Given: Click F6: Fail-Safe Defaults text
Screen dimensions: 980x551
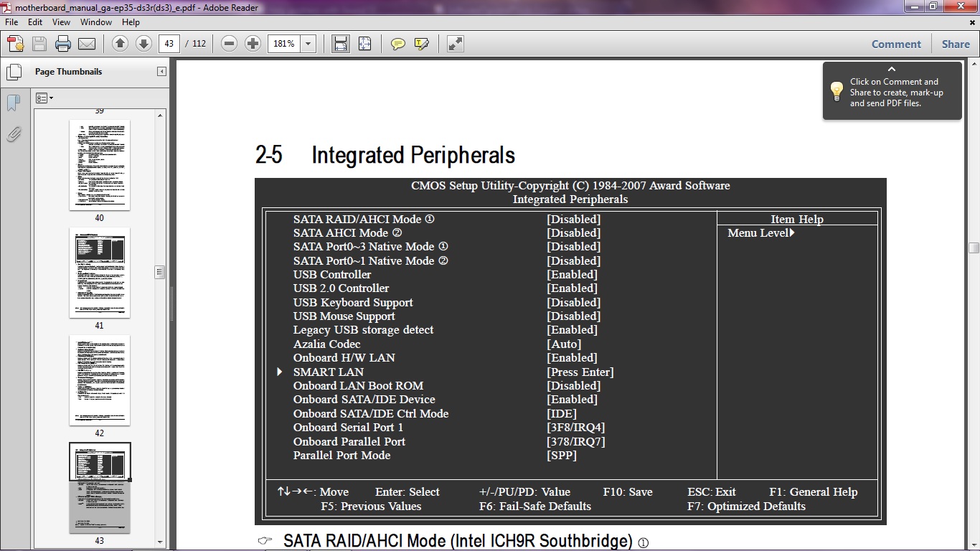Looking at the screenshot, I should pos(535,506).
